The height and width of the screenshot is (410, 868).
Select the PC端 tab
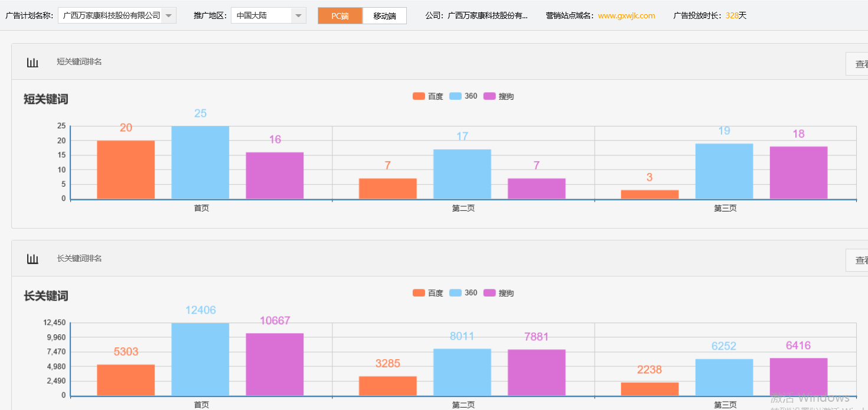(x=340, y=16)
